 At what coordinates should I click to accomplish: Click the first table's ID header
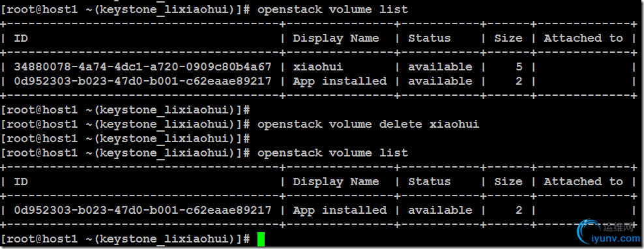coord(21,38)
